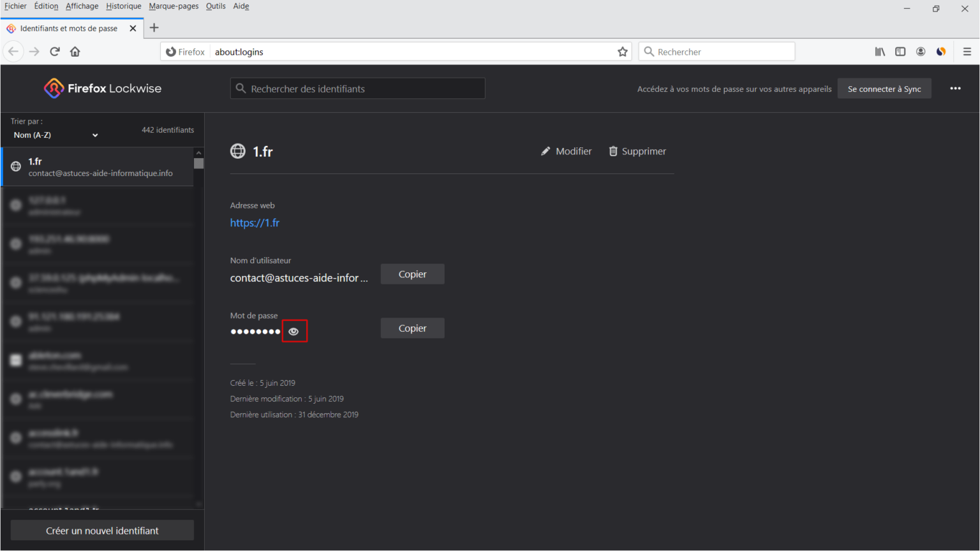The width and height of the screenshot is (980, 551).
Task: Reveal password with the eye icon
Action: click(293, 332)
